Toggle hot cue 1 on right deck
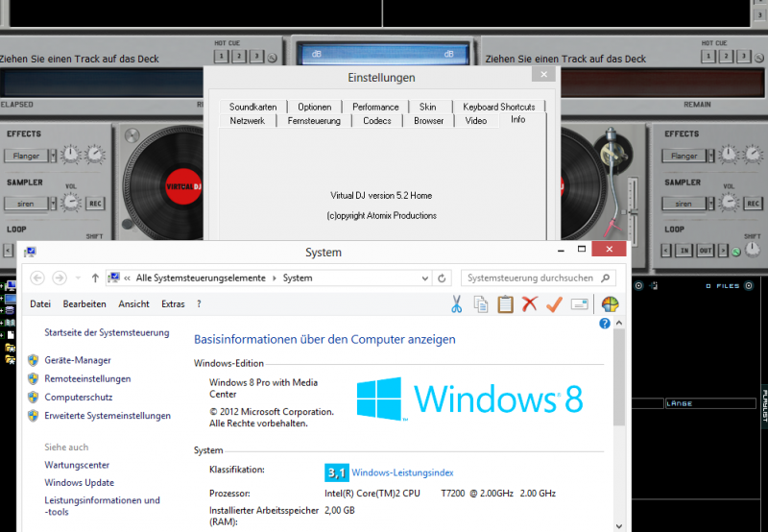 (708, 57)
